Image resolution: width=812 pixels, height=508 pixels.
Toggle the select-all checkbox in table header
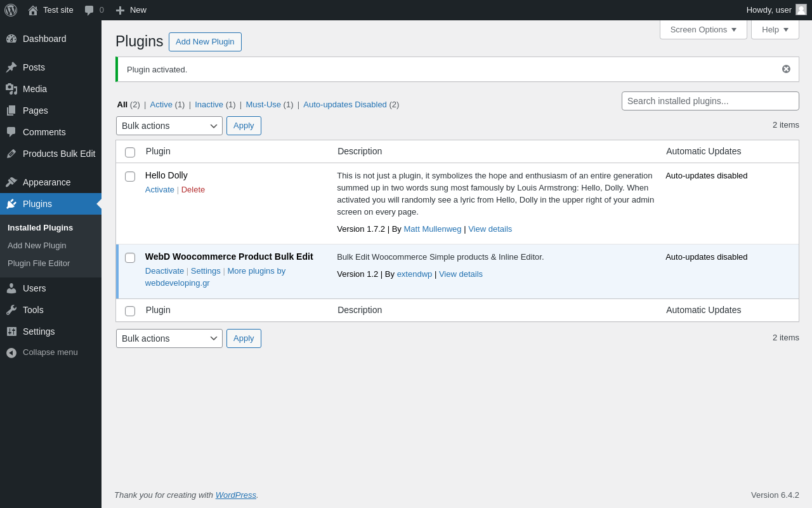[x=130, y=152]
